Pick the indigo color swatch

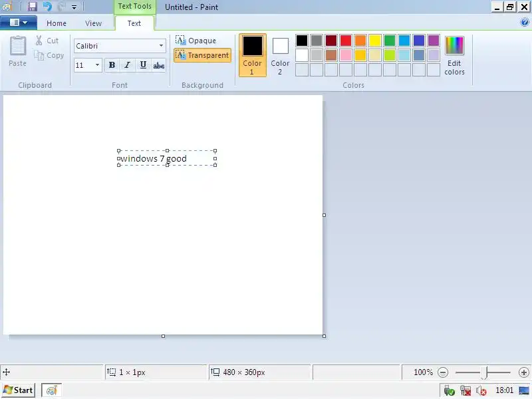click(x=419, y=41)
